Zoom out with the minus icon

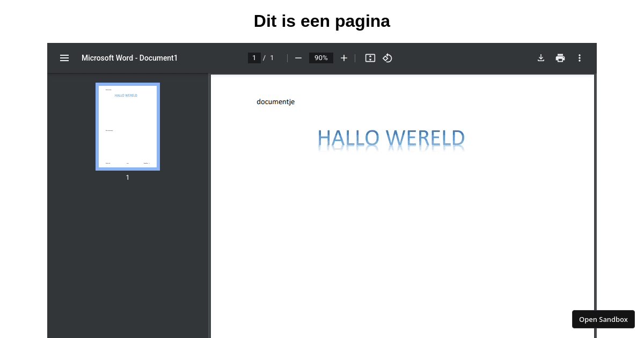click(298, 58)
